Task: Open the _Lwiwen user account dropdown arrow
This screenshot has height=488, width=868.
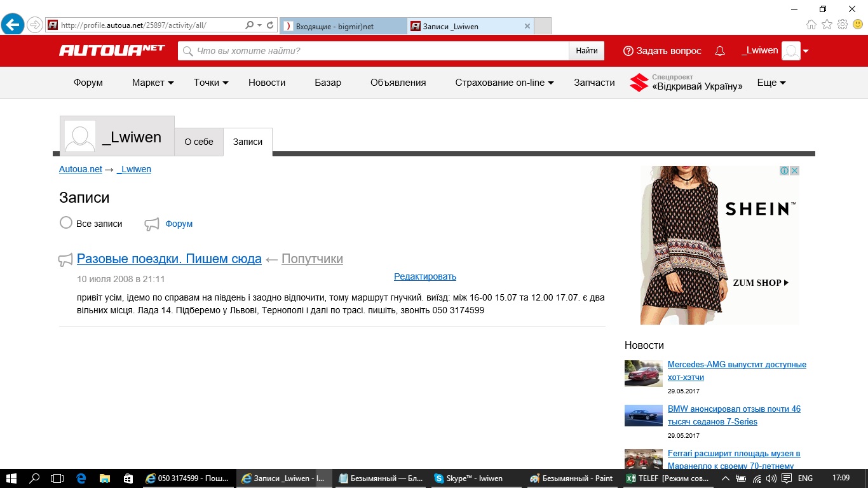Action: coord(806,51)
